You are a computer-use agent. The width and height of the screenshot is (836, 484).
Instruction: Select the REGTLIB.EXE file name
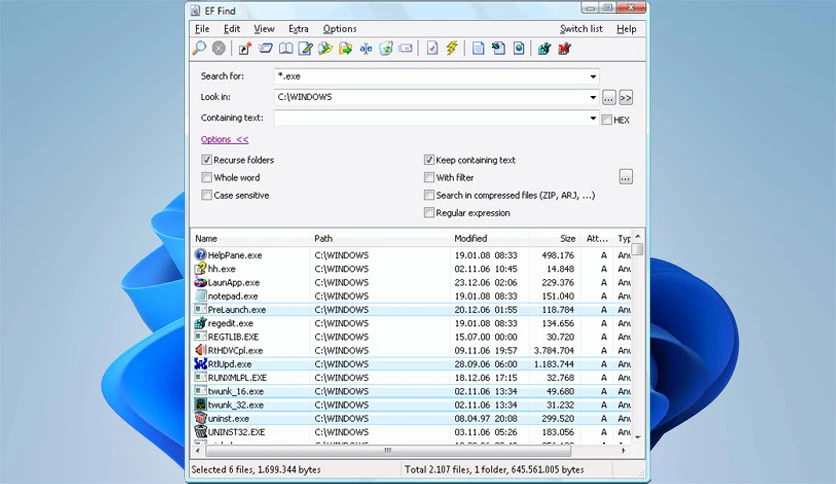[233, 337]
